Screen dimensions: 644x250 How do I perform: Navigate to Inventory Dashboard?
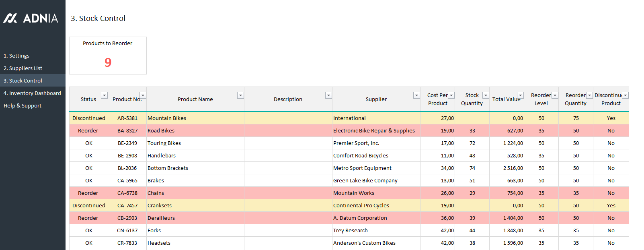(x=32, y=93)
